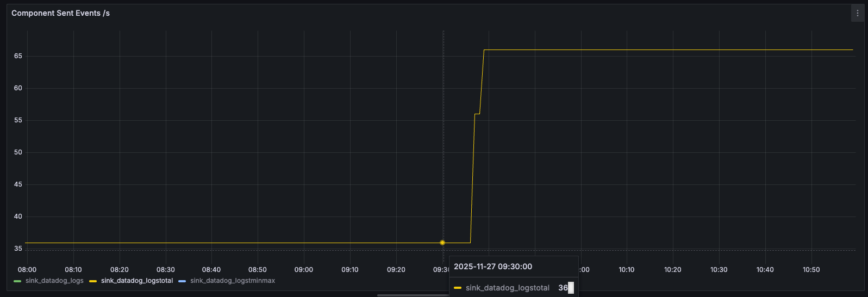Click the 08:10 time axis label
This screenshot has height=297, width=868.
pos(73,270)
